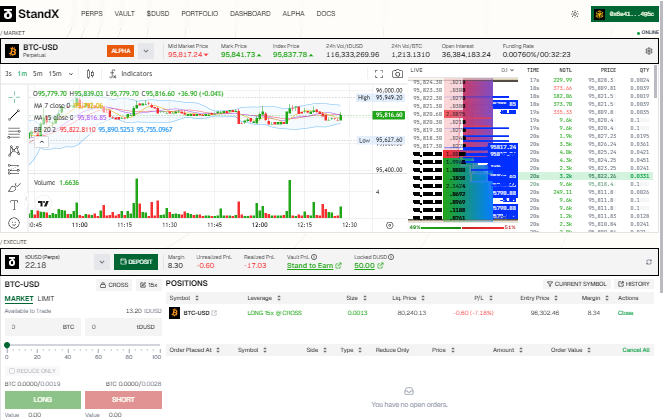Screen dimensions: 664x420
Task: Expand the DUSD account dropdown
Action: coord(102,262)
